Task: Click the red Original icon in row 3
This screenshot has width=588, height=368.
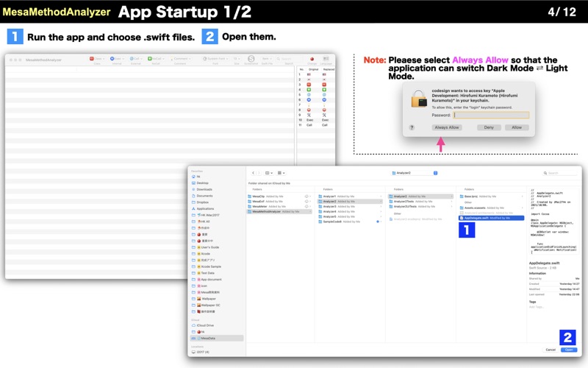Action: click(309, 85)
